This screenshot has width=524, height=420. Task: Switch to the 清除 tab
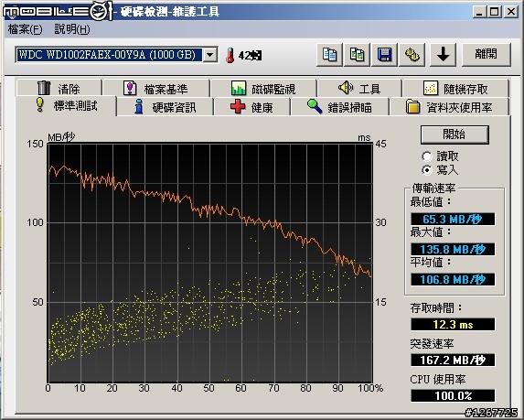pyautogui.click(x=59, y=88)
